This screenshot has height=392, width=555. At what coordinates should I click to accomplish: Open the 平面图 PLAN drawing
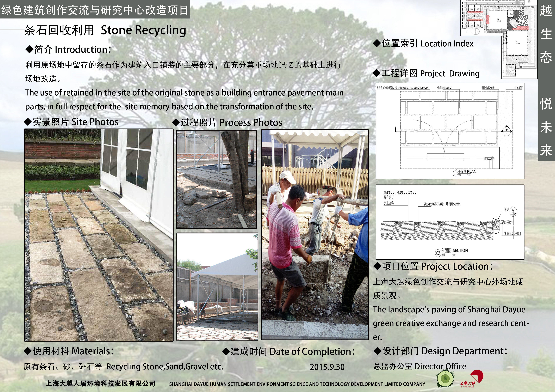coord(450,131)
